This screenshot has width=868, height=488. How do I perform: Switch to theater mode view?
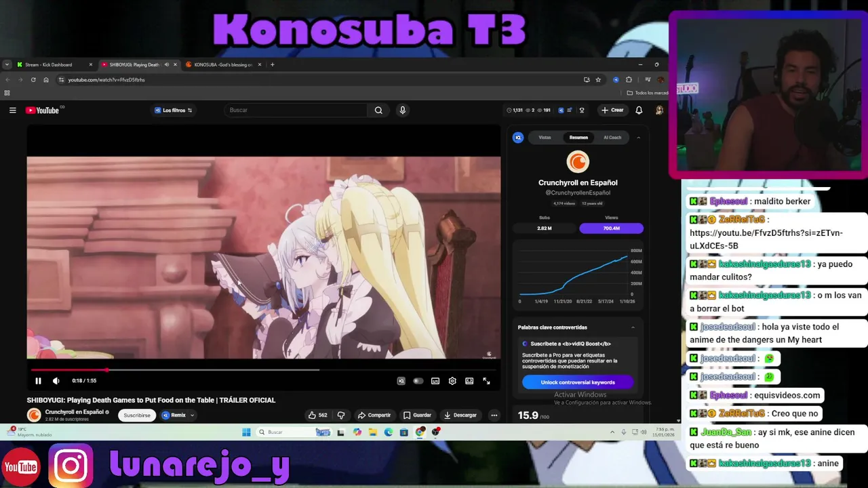pos(469,381)
